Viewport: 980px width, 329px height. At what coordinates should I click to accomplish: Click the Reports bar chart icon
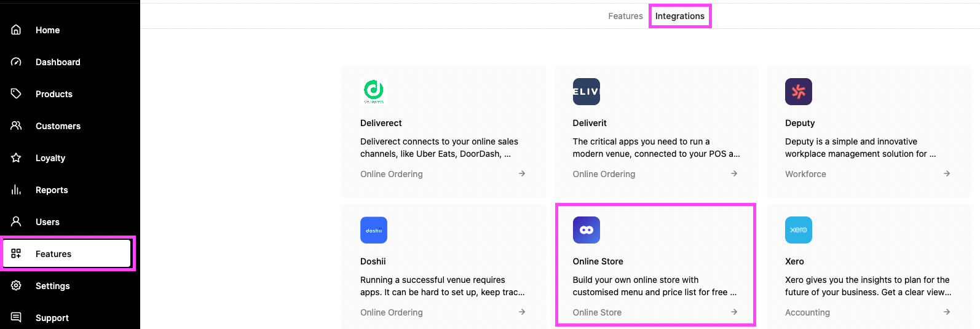click(x=17, y=189)
